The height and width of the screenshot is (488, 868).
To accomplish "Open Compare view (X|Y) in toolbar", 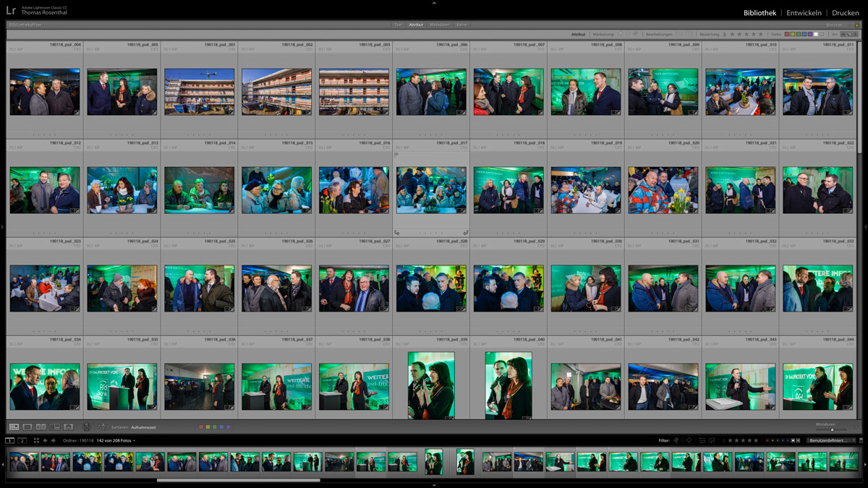I will (41, 427).
